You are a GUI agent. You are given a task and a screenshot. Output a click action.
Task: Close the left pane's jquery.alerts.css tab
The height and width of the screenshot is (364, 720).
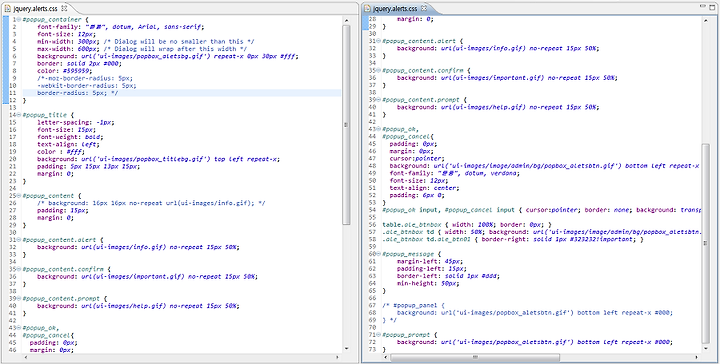pos(64,8)
